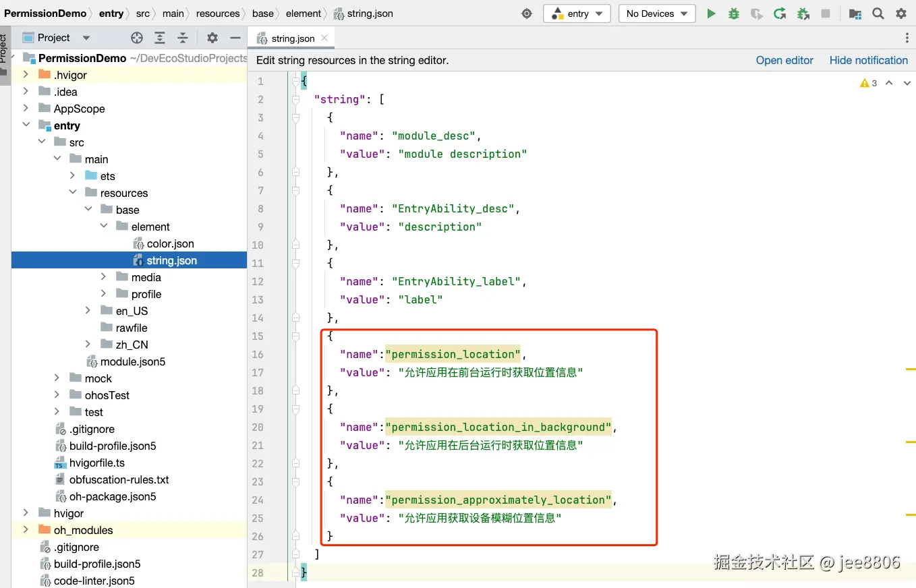Collapse all nodes in Project panel
The width and height of the screenshot is (916, 588).
[x=183, y=38]
